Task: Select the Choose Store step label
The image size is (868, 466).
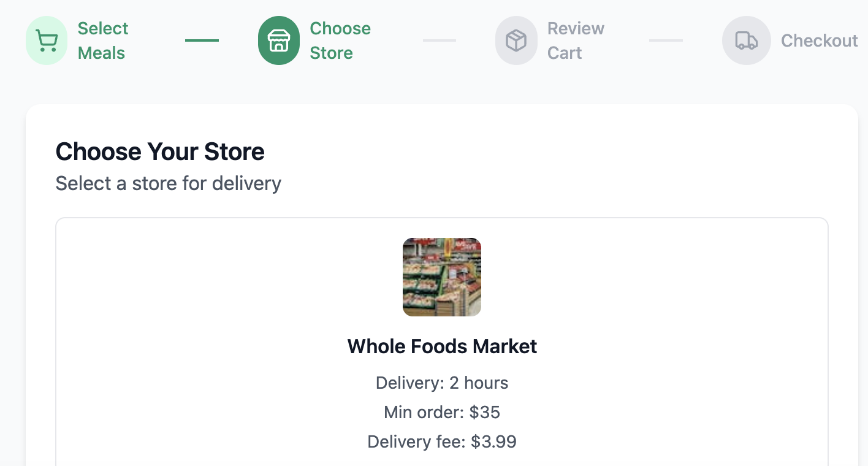Action: click(340, 40)
